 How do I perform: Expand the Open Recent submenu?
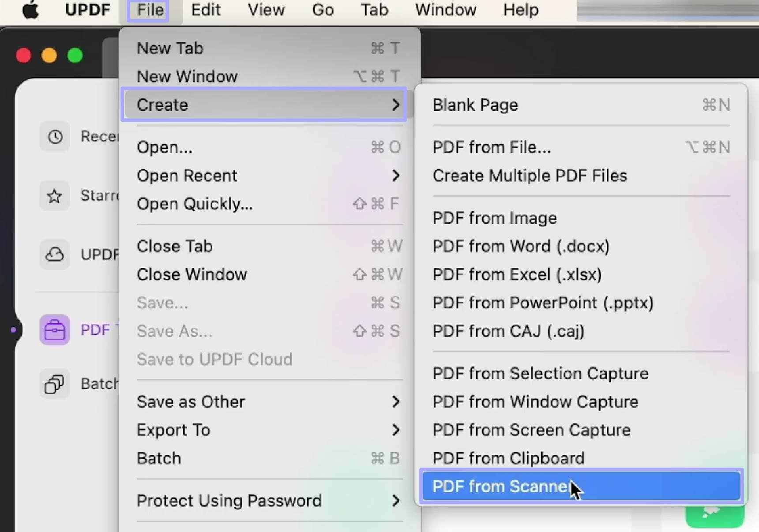(186, 175)
